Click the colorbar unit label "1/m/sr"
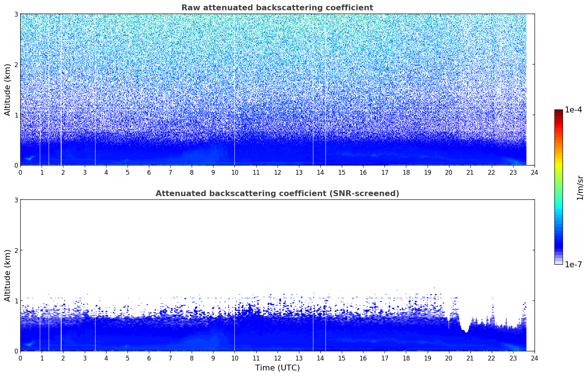 point(580,188)
